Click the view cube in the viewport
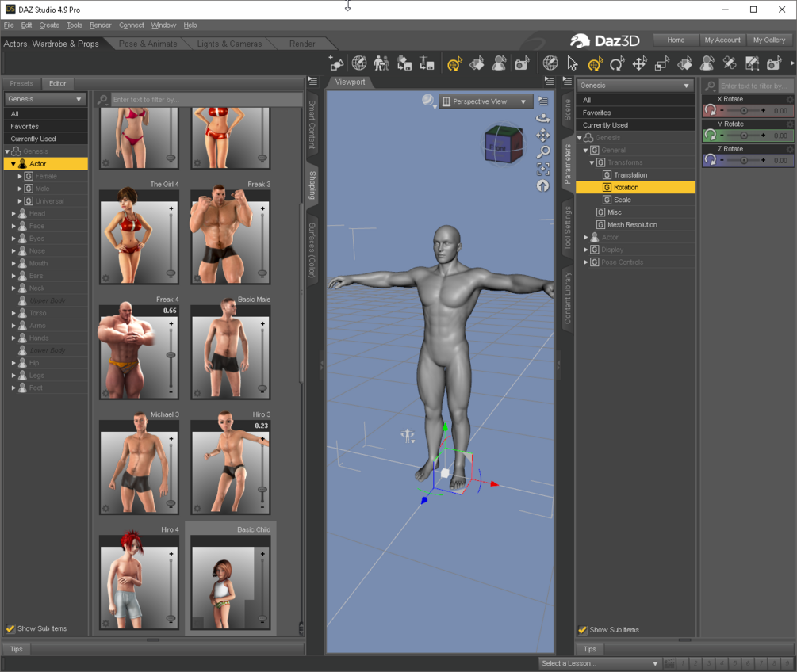This screenshot has width=797, height=672. coord(502,144)
